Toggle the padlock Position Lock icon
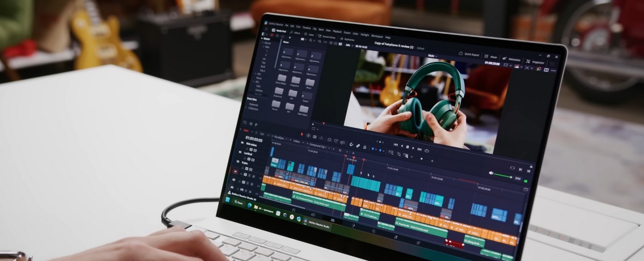The image size is (644, 261). [365, 147]
